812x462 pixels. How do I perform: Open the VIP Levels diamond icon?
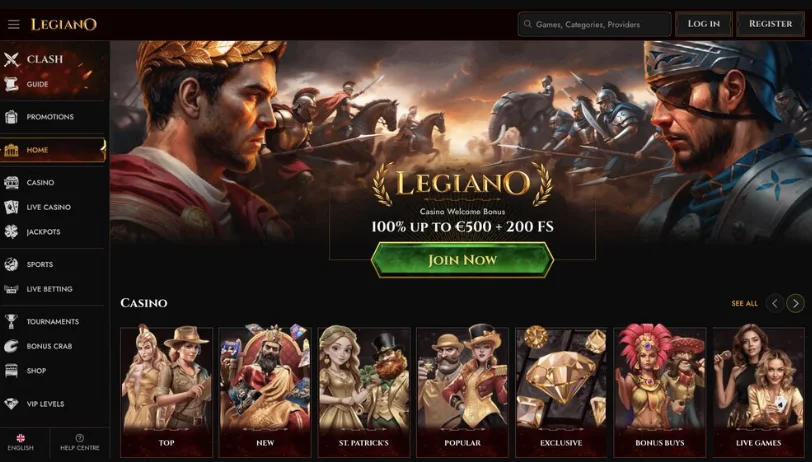(11, 403)
